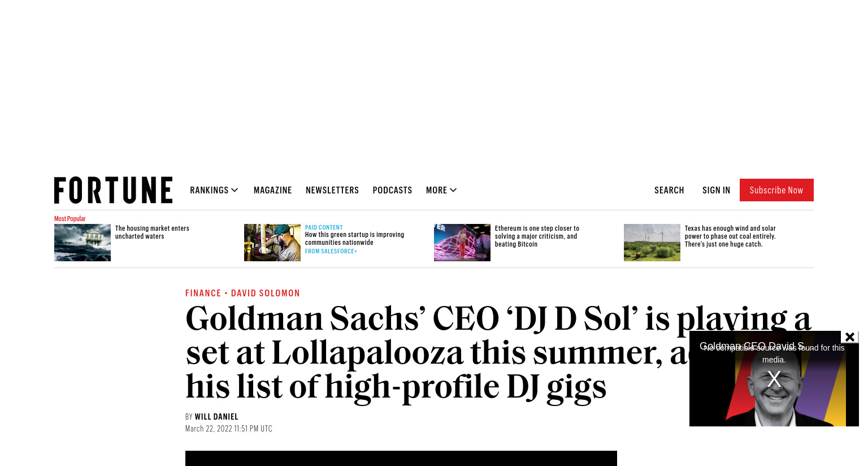Screen dimensions: 868x466
Task: Dismiss the video error X overlay
Action: 774,379
